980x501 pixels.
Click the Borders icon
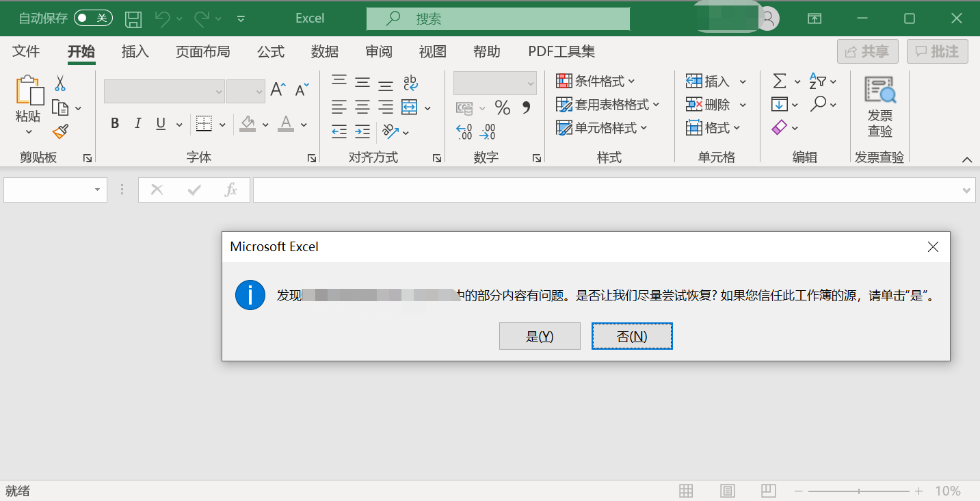204,123
